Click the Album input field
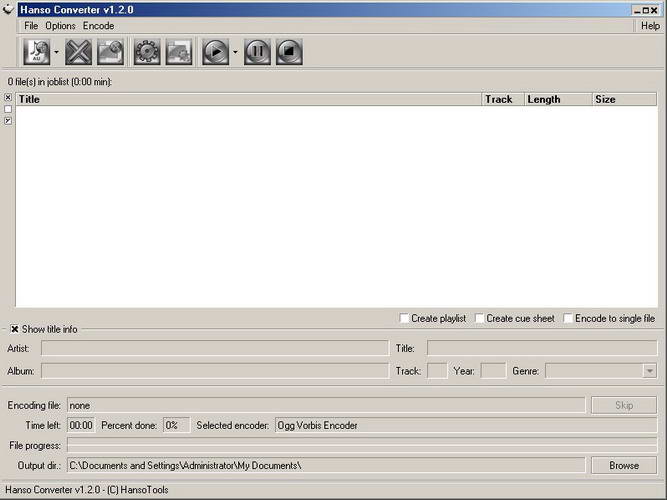The image size is (667, 500). point(215,371)
